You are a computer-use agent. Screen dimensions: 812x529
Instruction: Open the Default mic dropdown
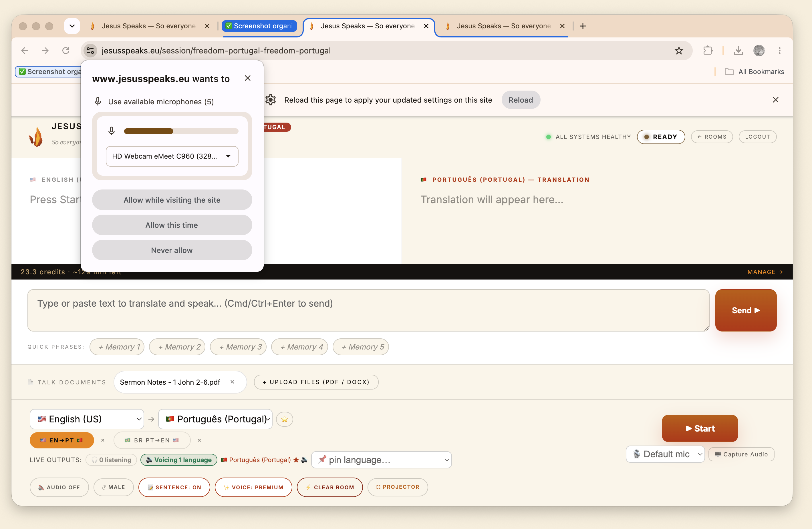665,454
